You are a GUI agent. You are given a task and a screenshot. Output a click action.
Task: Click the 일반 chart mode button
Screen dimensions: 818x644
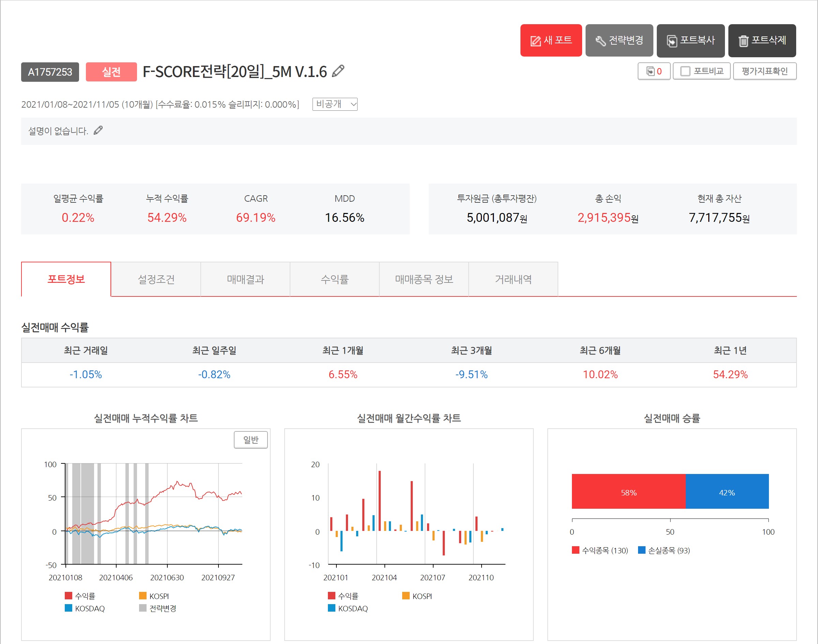[x=251, y=440]
